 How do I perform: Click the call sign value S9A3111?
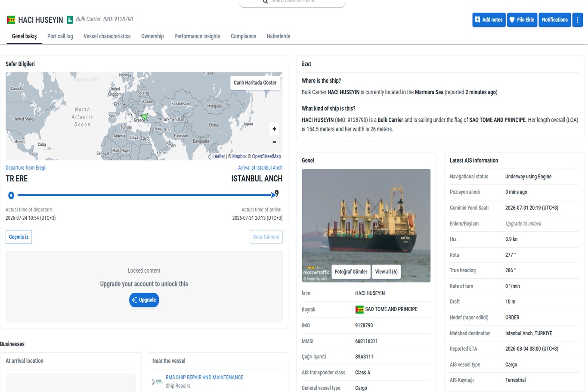pos(364,357)
